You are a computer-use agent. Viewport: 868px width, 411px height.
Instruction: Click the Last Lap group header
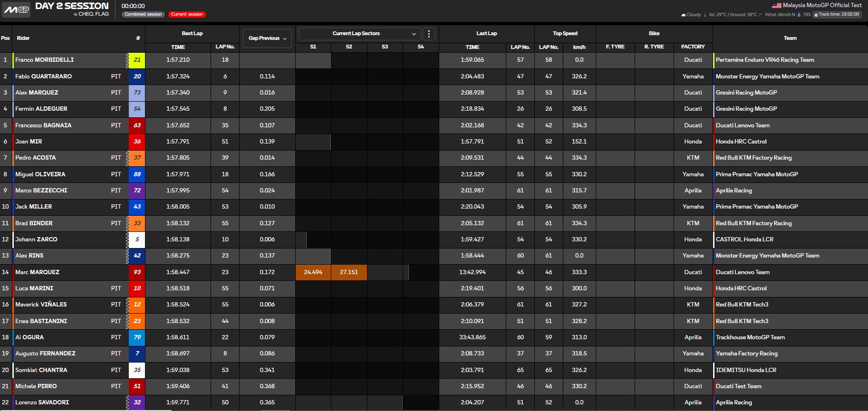(487, 33)
